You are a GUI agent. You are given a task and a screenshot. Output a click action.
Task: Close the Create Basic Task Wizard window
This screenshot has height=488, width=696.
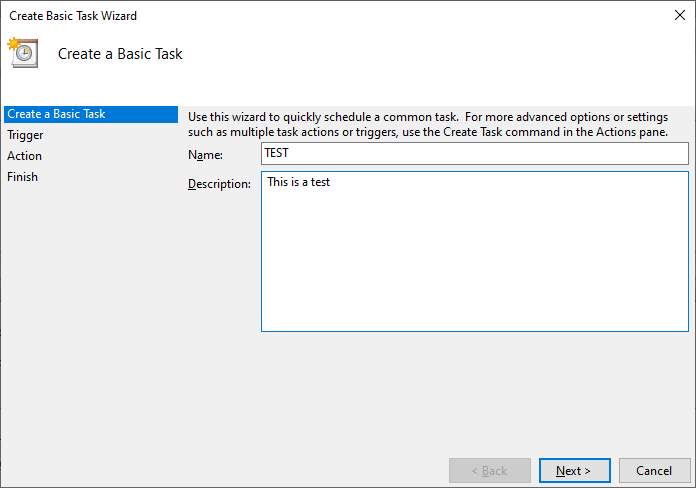[679, 15]
